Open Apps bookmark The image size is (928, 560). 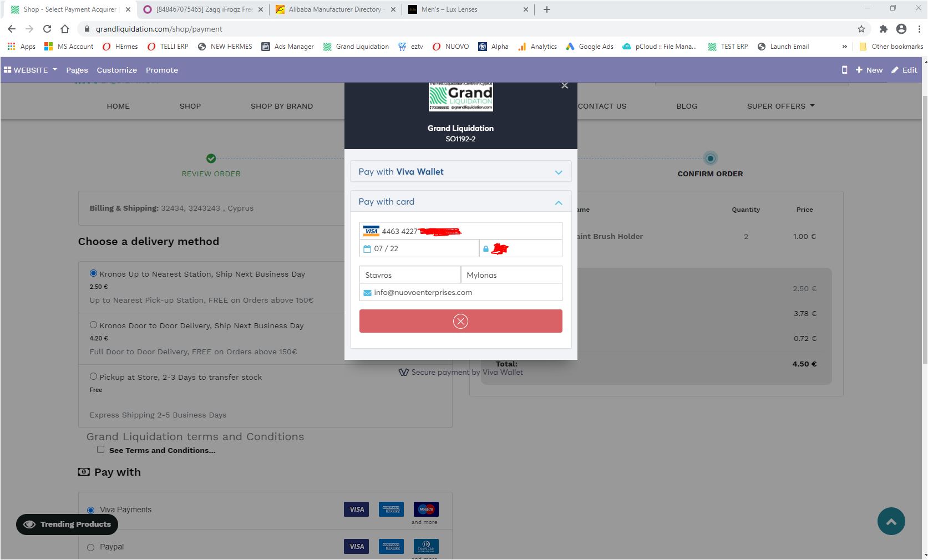pos(22,47)
